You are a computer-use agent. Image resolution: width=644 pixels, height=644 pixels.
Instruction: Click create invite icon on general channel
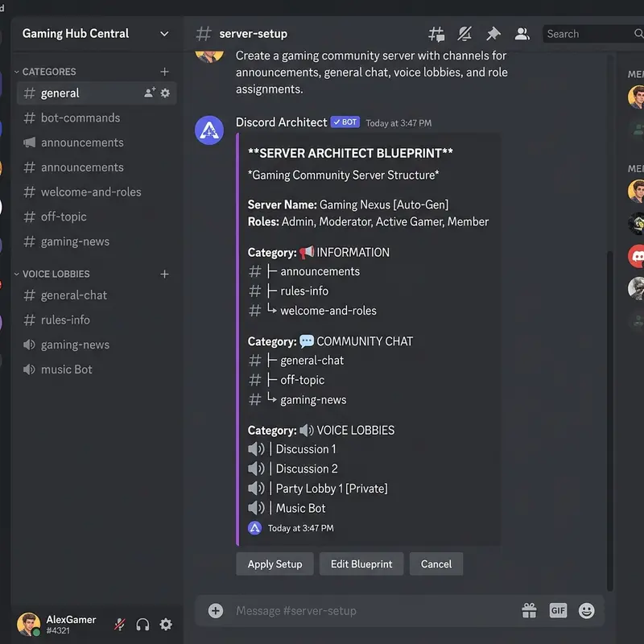point(150,93)
